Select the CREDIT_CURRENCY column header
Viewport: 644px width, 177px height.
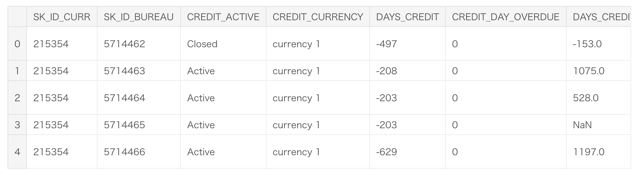317,17
